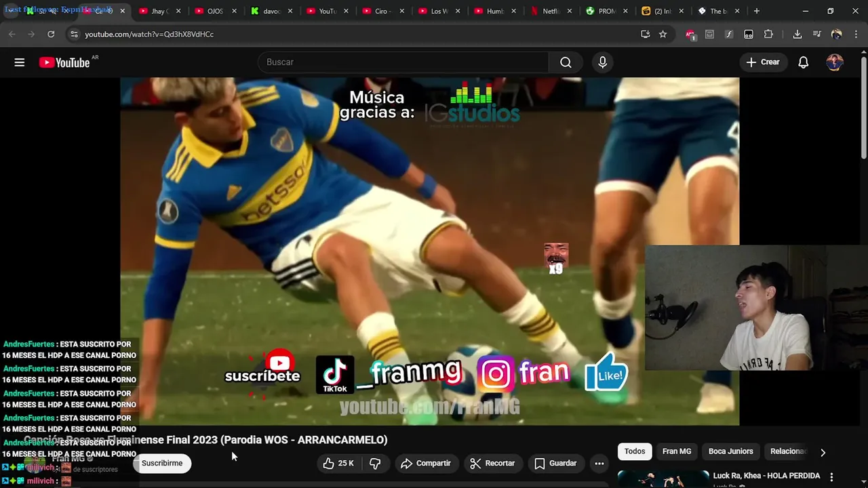Start voice search with the microphone
This screenshot has width=868, height=488.
point(602,62)
